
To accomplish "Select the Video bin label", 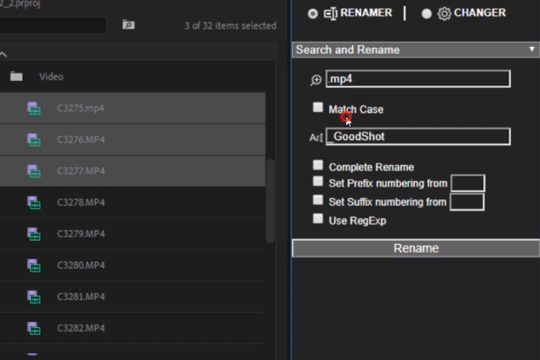I will click(51, 77).
